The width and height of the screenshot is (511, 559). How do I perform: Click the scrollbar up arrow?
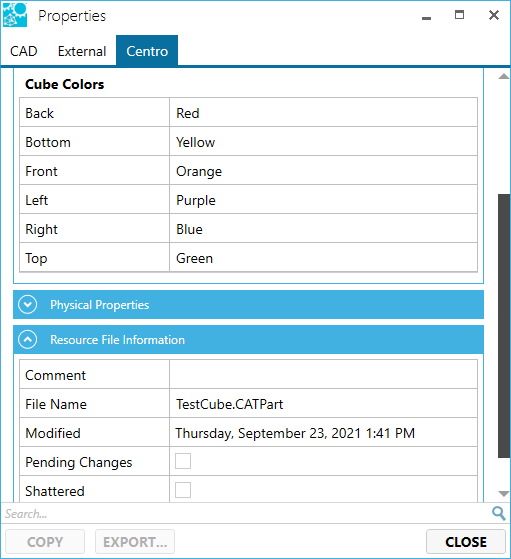tap(504, 76)
